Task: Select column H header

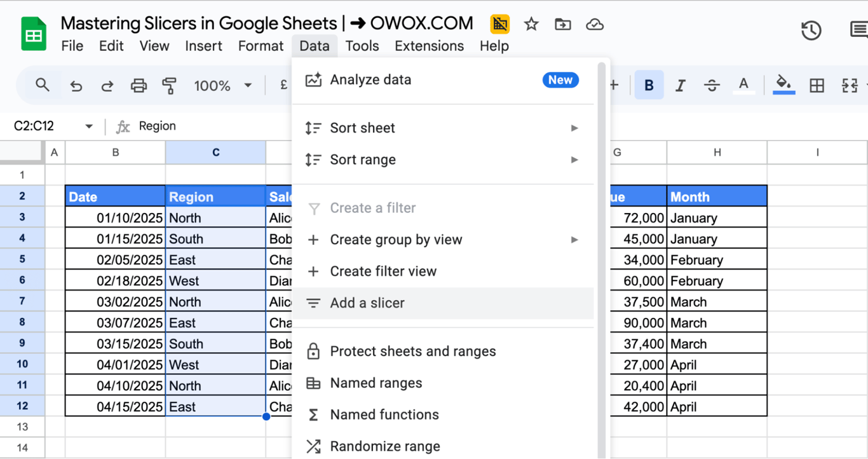Action: pyautogui.click(x=717, y=153)
